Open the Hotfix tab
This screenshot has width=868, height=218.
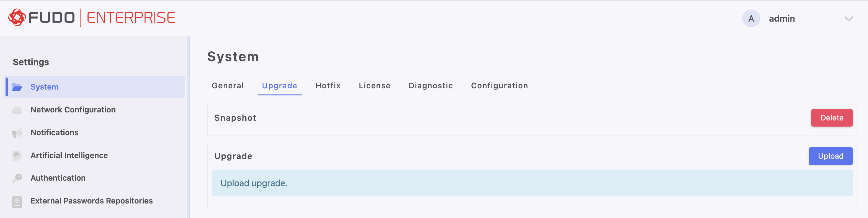[328, 86]
